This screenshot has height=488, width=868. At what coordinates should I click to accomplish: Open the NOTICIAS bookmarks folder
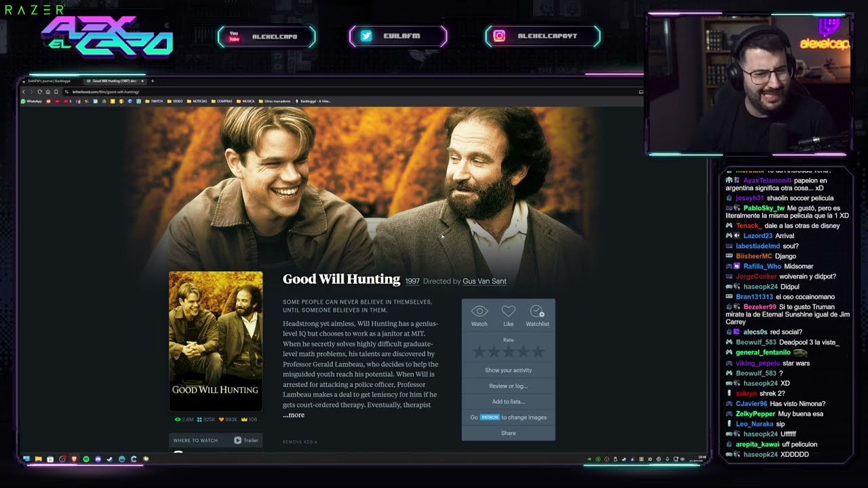coord(197,101)
